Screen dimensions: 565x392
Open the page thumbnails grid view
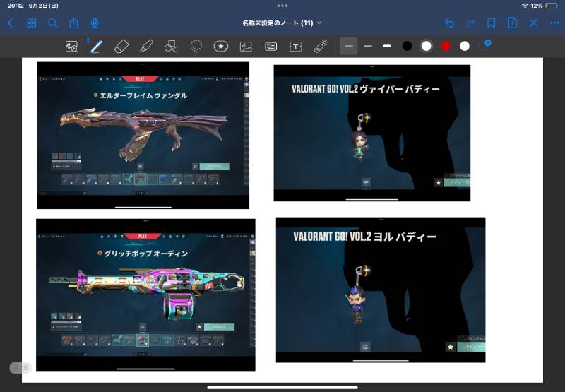(x=32, y=23)
